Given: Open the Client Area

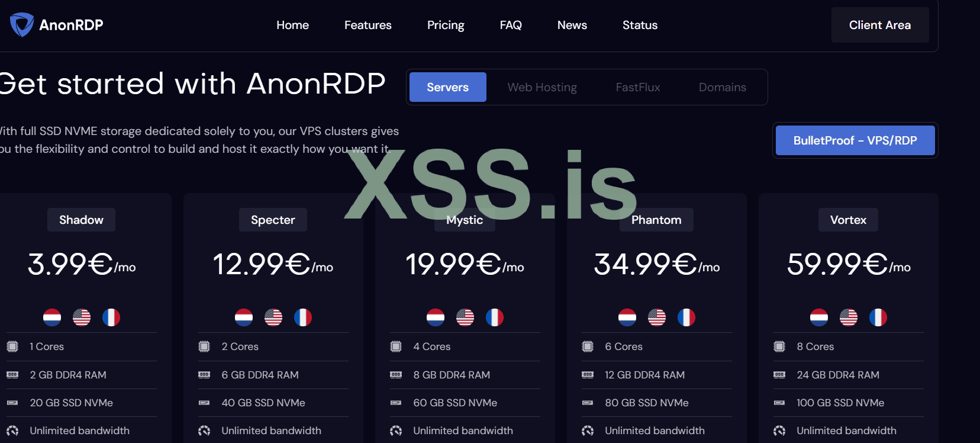Looking at the screenshot, I should point(880,25).
